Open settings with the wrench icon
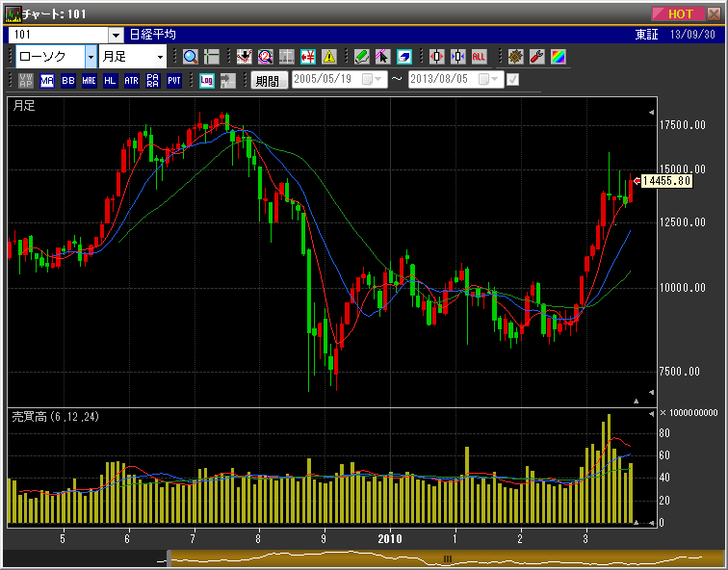This screenshot has width=728, height=570. click(x=537, y=57)
